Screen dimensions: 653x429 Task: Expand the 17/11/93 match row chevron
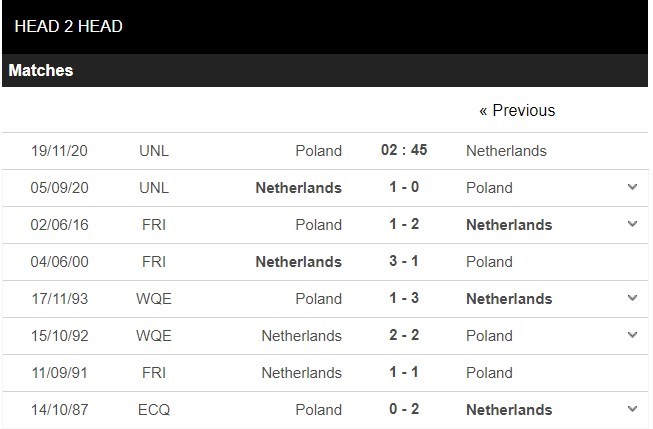tap(632, 298)
